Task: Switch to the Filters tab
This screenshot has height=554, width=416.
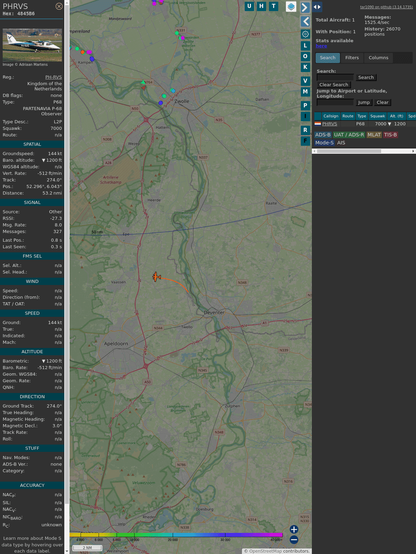Action: click(352, 58)
